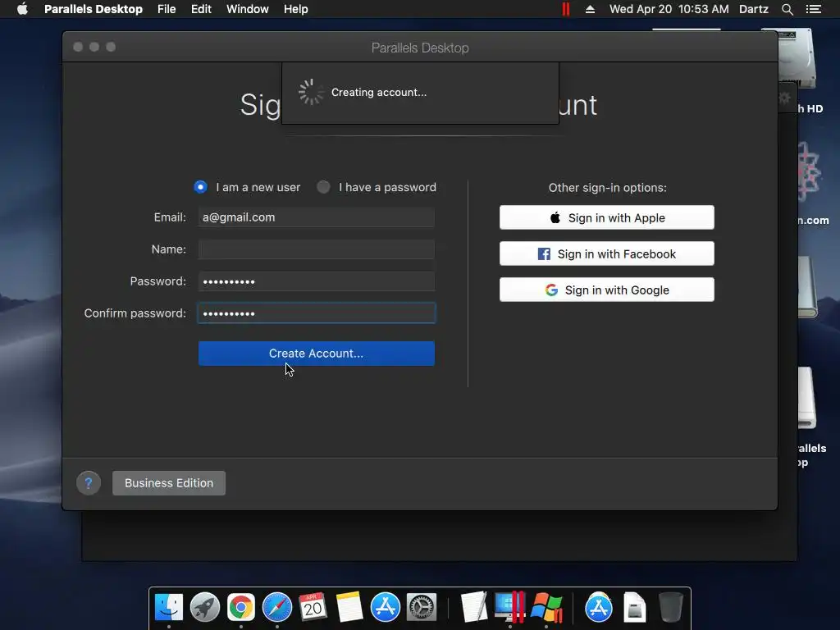
Task: Click Create Account button
Action: [x=317, y=354]
